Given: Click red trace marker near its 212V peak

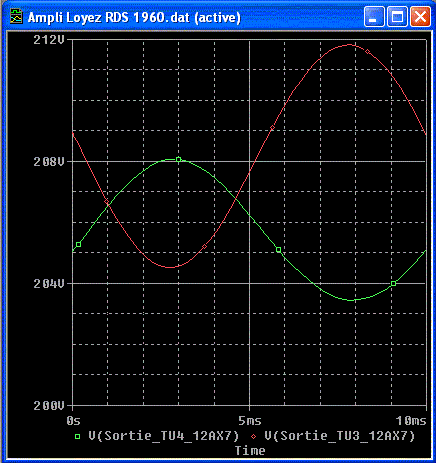Looking at the screenshot, I should tap(368, 52).
